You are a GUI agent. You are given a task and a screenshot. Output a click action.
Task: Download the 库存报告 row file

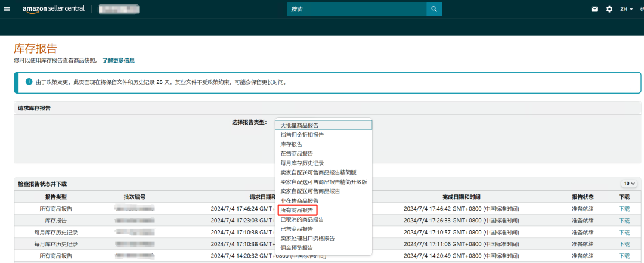pos(624,221)
